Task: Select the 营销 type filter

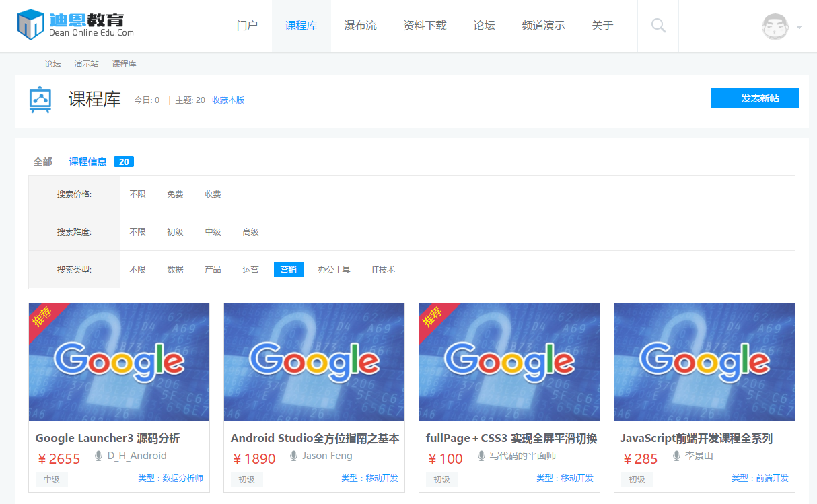Action: point(288,270)
